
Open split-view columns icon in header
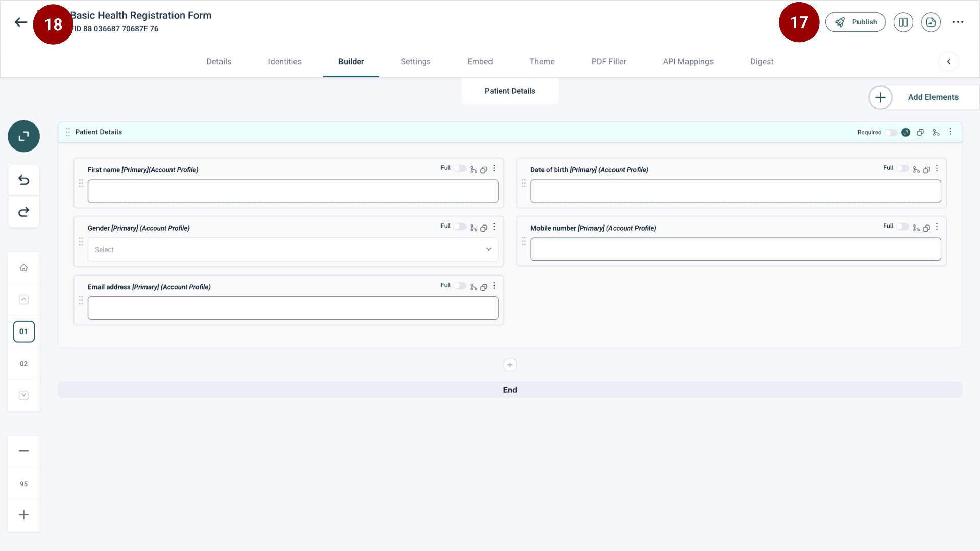(x=903, y=22)
